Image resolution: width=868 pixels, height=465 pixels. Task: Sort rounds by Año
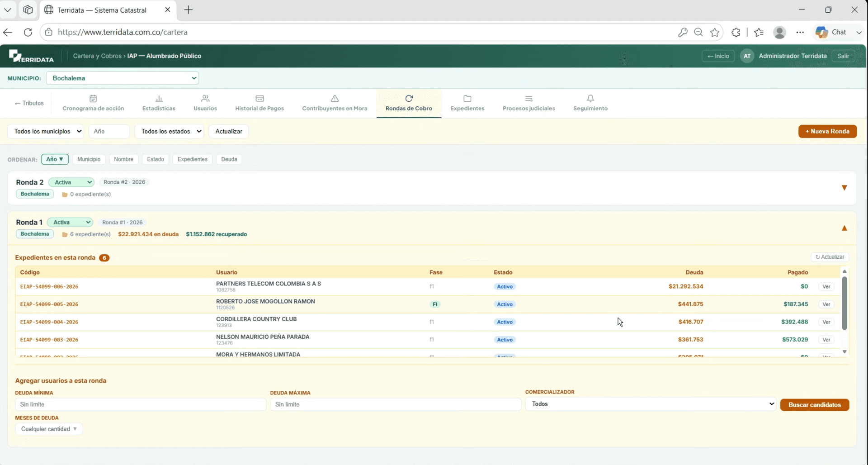55,159
